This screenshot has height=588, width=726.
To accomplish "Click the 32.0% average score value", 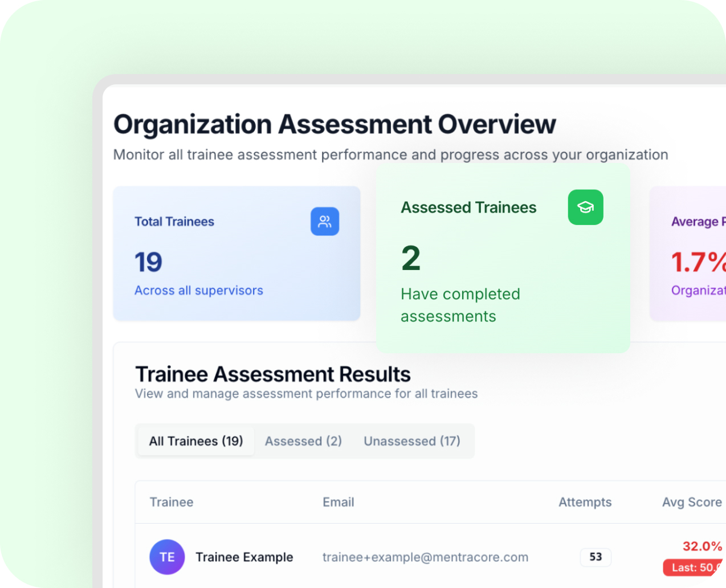I will pos(702,546).
